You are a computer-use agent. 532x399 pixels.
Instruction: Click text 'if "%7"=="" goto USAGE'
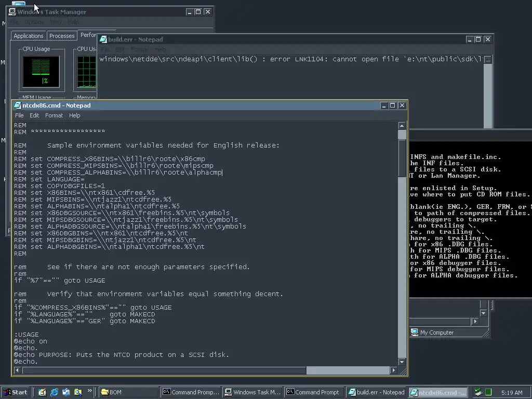60,281
